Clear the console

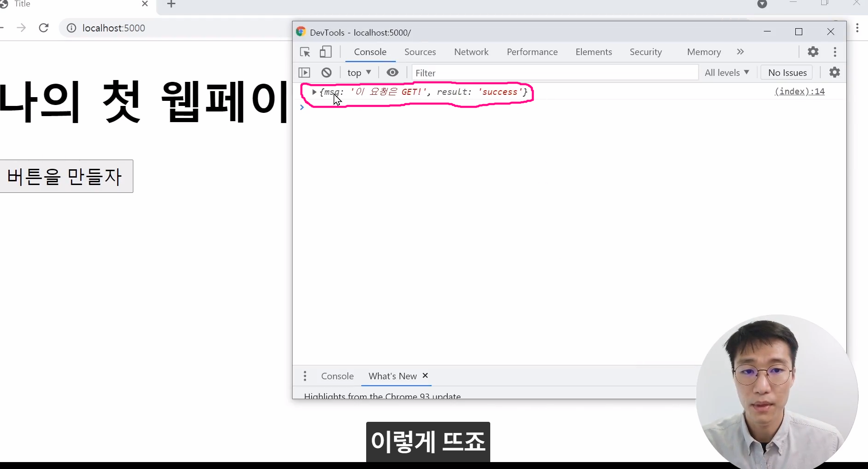(x=327, y=73)
